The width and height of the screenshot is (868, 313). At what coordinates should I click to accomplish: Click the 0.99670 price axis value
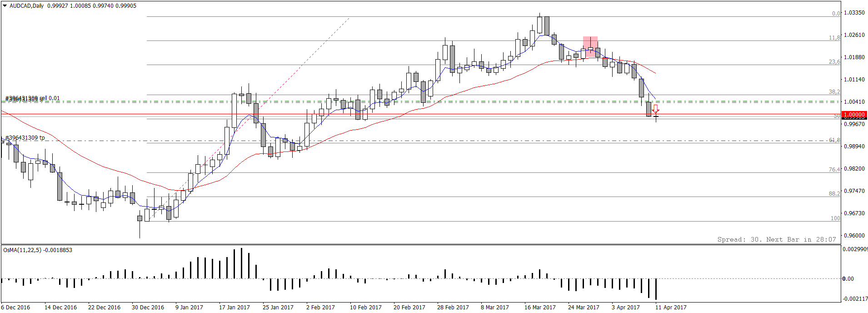coord(854,124)
